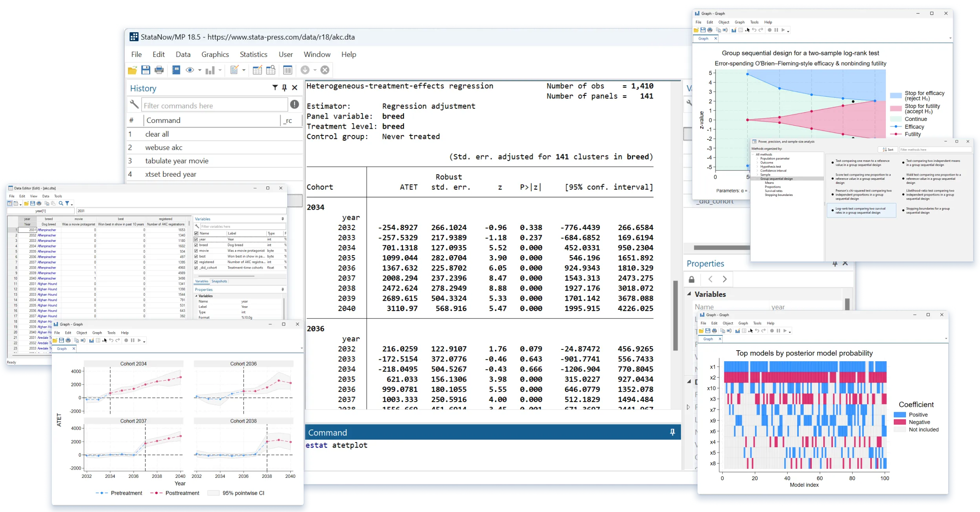Open the Do-file Editor dropdown arrow

pyautogui.click(x=244, y=70)
